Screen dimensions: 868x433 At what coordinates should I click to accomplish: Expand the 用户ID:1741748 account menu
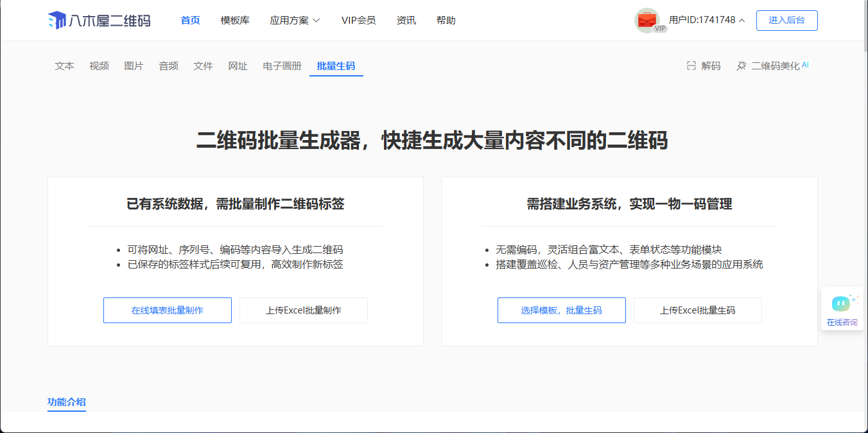coord(707,20)
